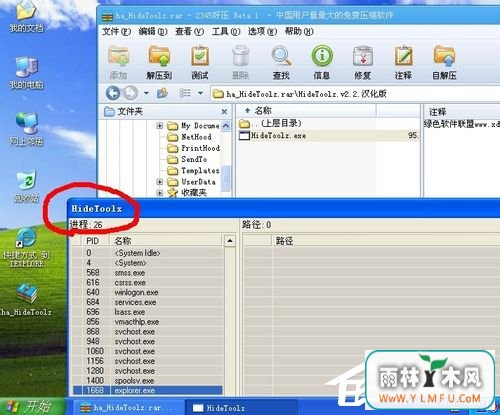
Task: Select the lsass.exe process row
Action: (x=148, y=312)
